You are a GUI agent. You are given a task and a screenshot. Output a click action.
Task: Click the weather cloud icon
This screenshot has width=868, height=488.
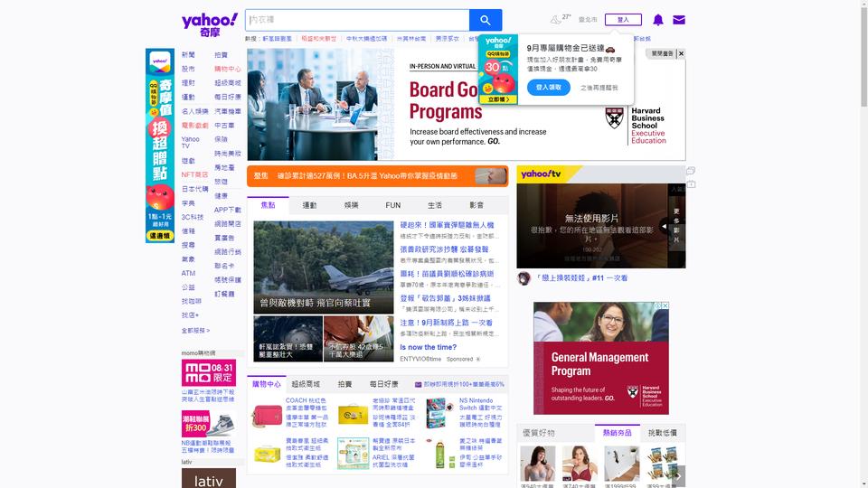(x=555, y=20)
